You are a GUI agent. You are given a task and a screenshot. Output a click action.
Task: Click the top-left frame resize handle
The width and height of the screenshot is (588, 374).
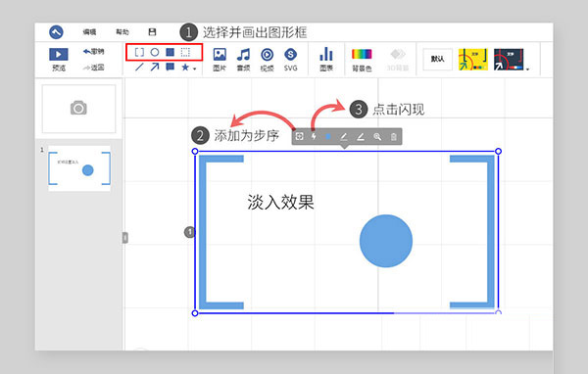[195, 151]
